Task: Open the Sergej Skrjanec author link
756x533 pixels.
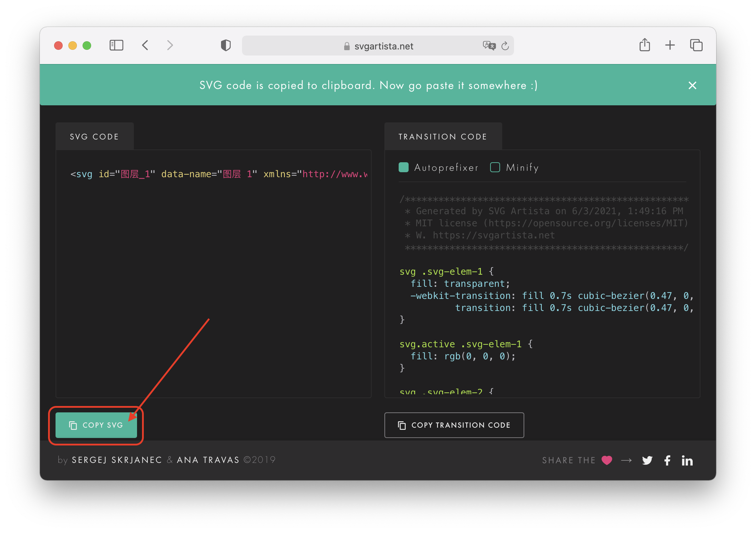Action: click(x=117, y=460)
